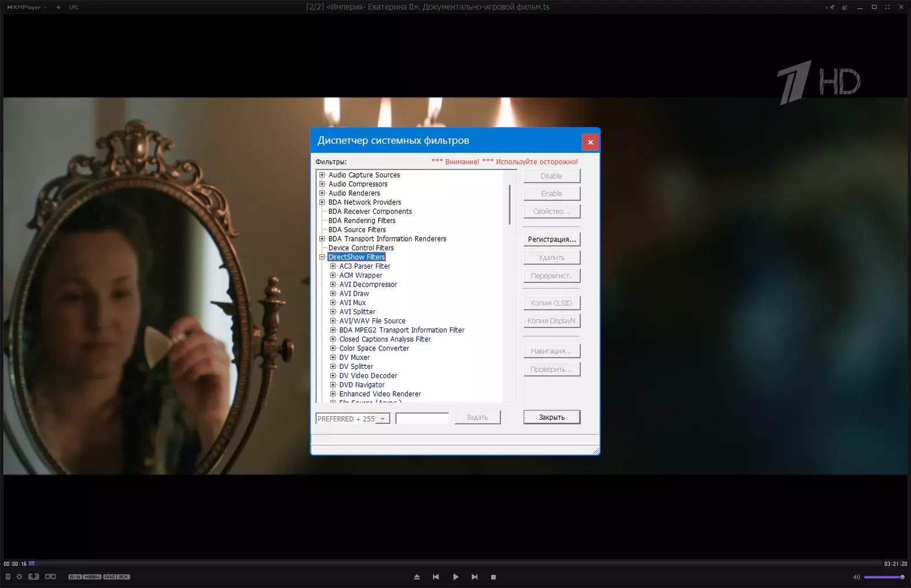Switch the player to fullscreen mode icon
Viewport: 911px width, 588px height.
(x=887, y=7)
